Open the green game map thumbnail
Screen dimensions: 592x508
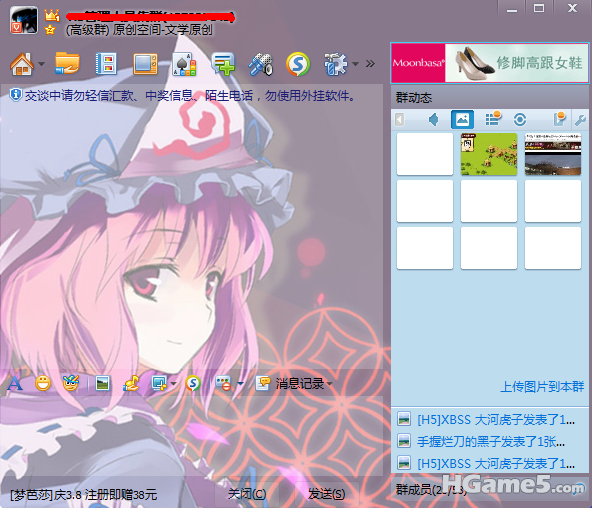(x=489, y=154)
